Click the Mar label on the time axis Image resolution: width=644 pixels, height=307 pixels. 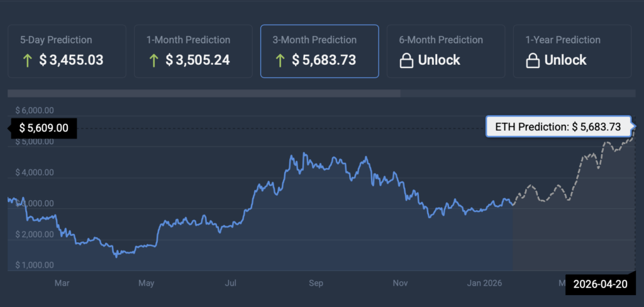[62, 283]
